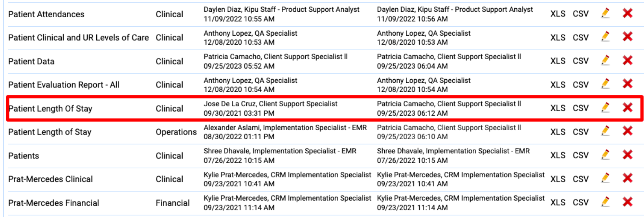Export Patient Data as CSV
The image size is (644, 217).
click(580, 61)
